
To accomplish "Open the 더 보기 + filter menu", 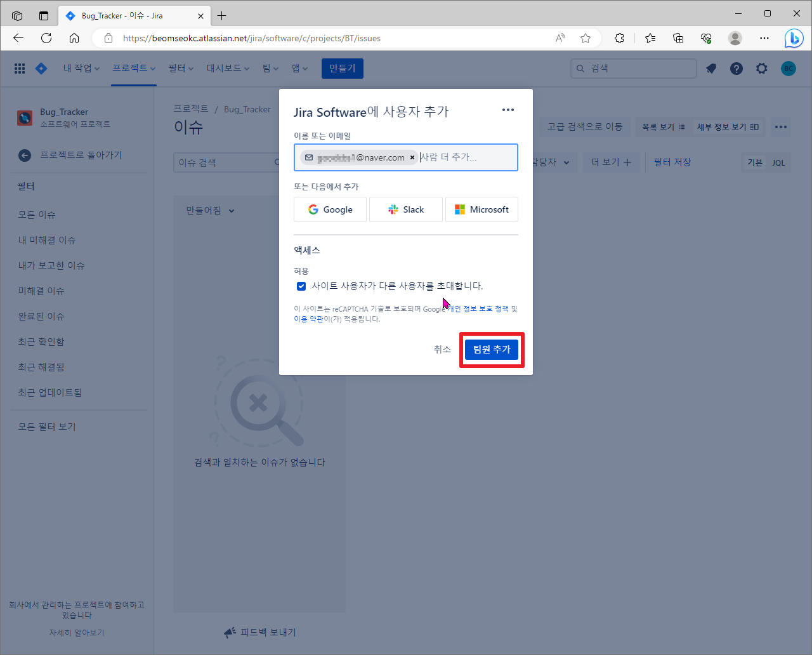I will point(611,162).
